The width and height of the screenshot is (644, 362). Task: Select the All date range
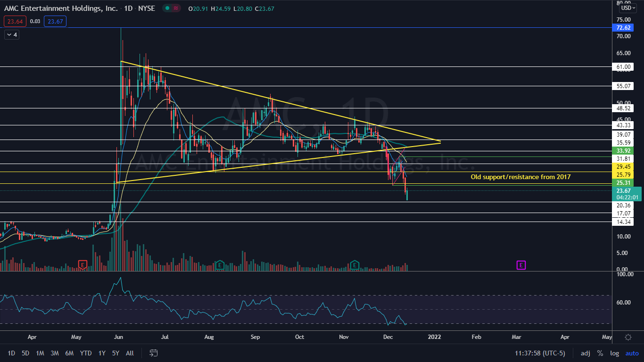coord(130,353)
